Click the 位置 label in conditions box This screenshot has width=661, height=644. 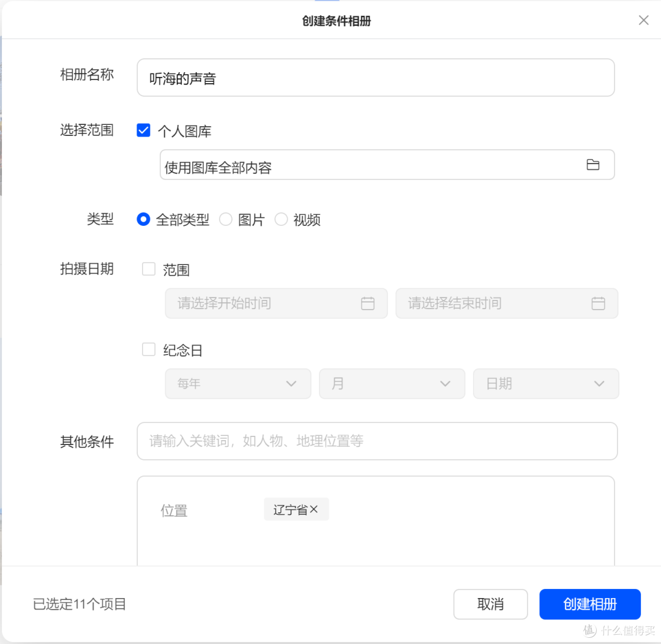pos(174,511)
